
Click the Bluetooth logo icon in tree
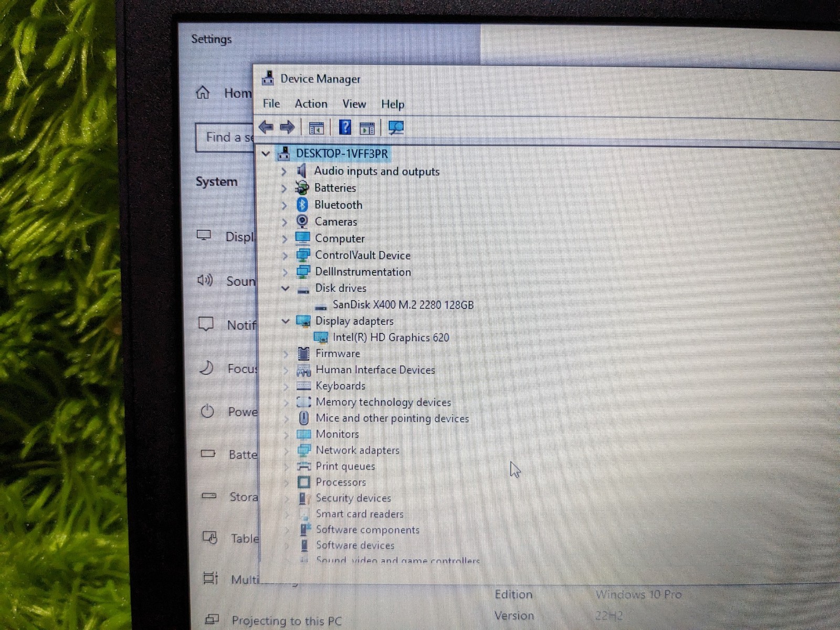click(x=302, y=204)
